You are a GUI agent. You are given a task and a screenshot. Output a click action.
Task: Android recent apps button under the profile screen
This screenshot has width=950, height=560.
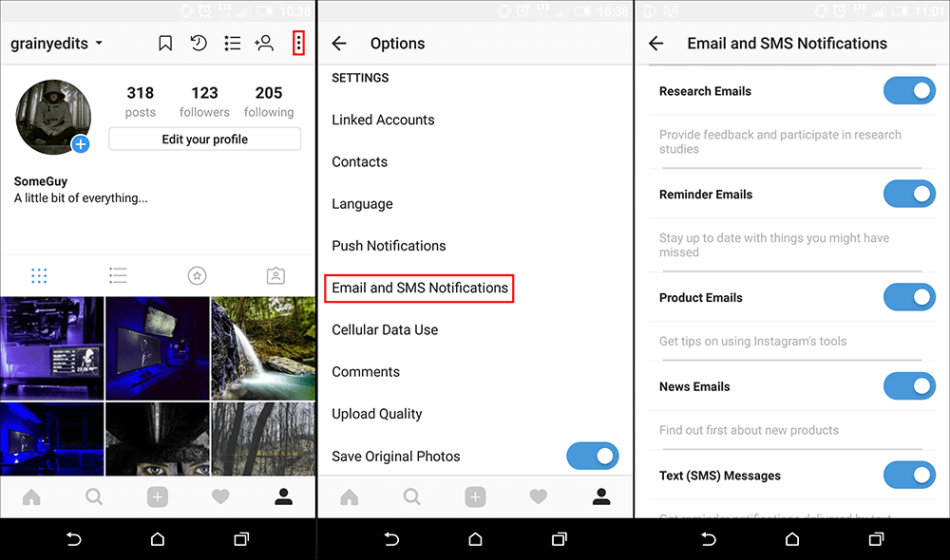pos(241,539)
